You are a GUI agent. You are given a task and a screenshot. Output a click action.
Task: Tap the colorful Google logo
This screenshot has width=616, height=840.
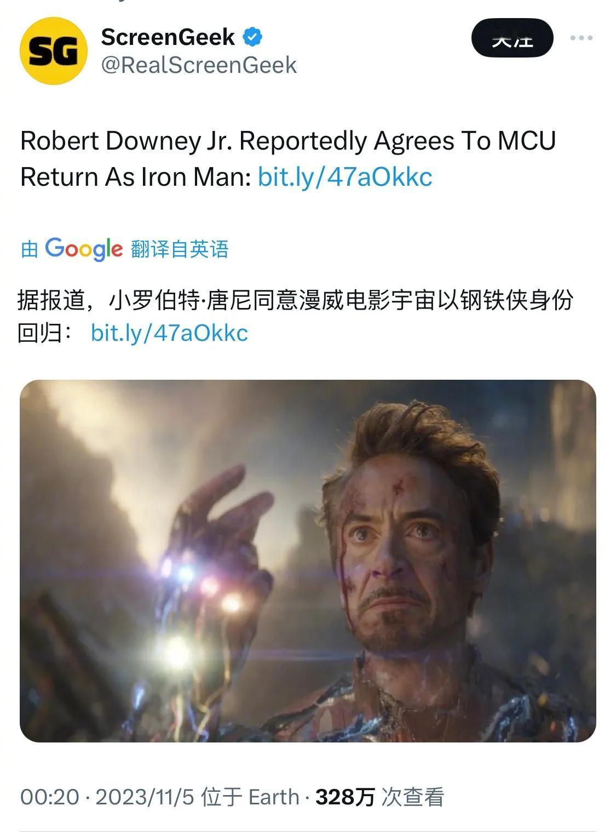(x=84, y=250)
